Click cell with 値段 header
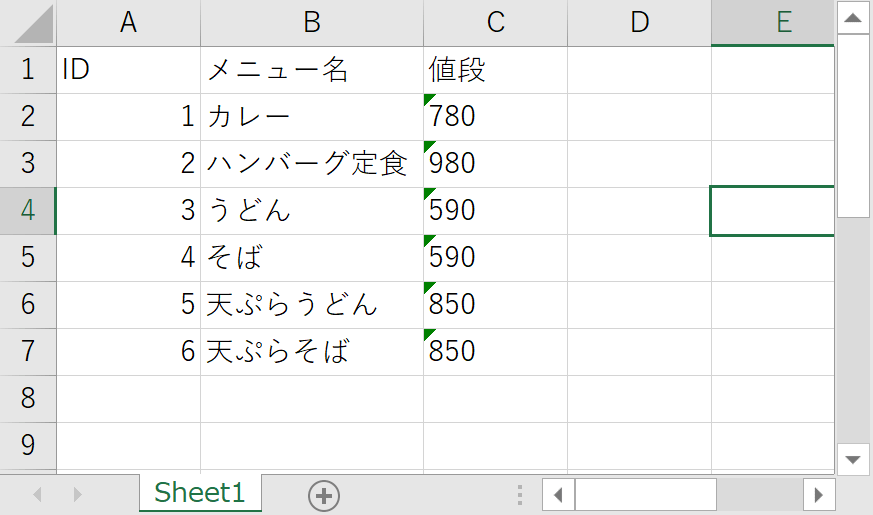The width and height of the screenshot is (873, 515). 495,70
